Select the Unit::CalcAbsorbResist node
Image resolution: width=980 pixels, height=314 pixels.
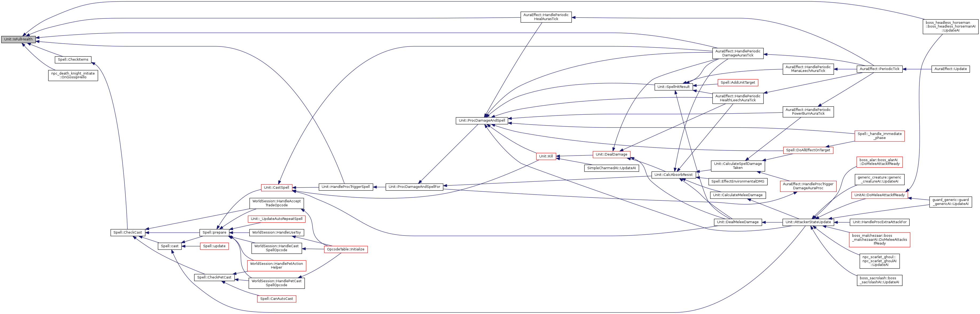(x=673, y=175)
